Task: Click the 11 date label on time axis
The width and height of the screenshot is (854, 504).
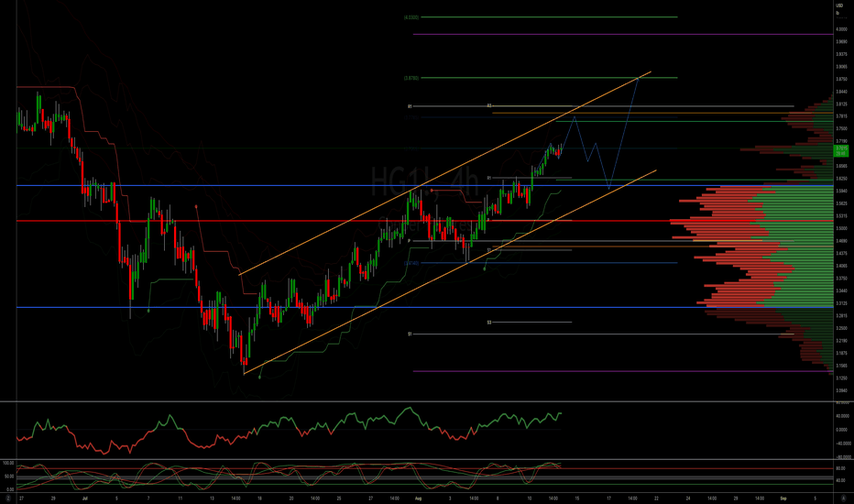Action: [x=181, y=499]
